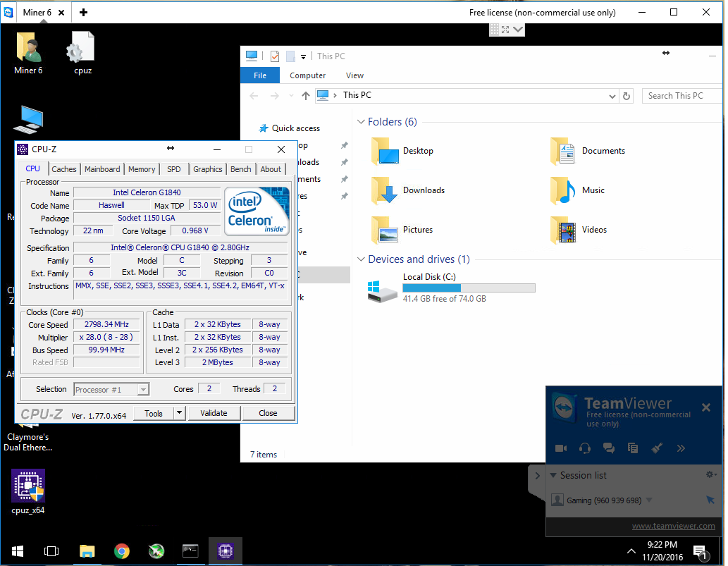Click the Tools button in CPU-Z
The image size is (728, 566).
click(154, 413)
